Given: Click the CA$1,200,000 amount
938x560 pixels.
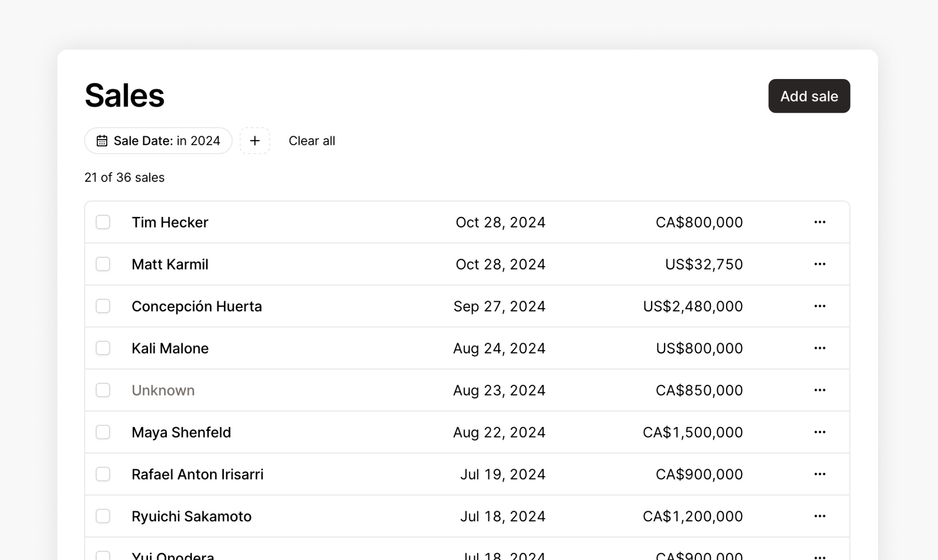Looking at the screenshot, I should click(x=693, y=516).
